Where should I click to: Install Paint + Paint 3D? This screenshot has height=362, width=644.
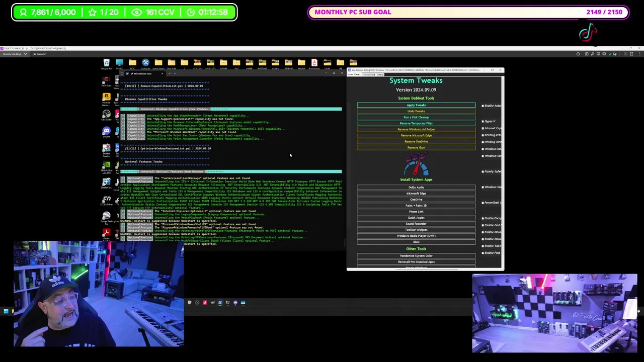click(416, 205)
